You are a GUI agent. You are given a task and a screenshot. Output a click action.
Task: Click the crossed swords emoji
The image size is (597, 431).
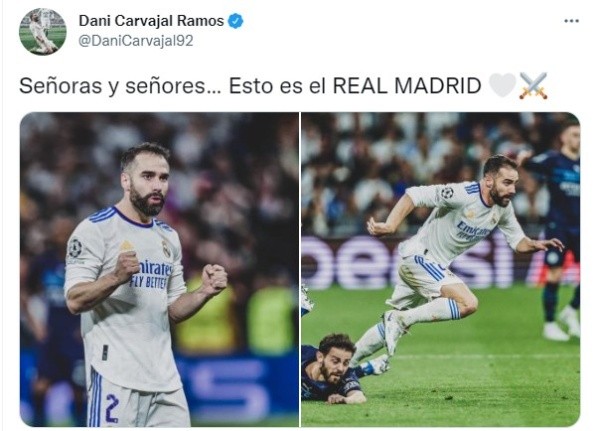tap(533, 86)
